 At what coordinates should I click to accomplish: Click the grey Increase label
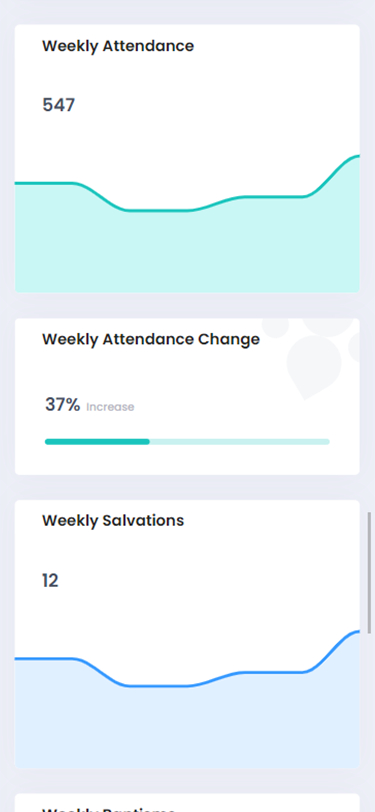point(110,407)
